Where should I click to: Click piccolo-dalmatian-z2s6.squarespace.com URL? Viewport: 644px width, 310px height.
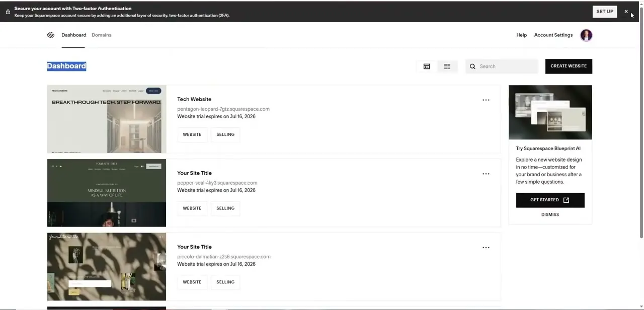tap(224, 257)
